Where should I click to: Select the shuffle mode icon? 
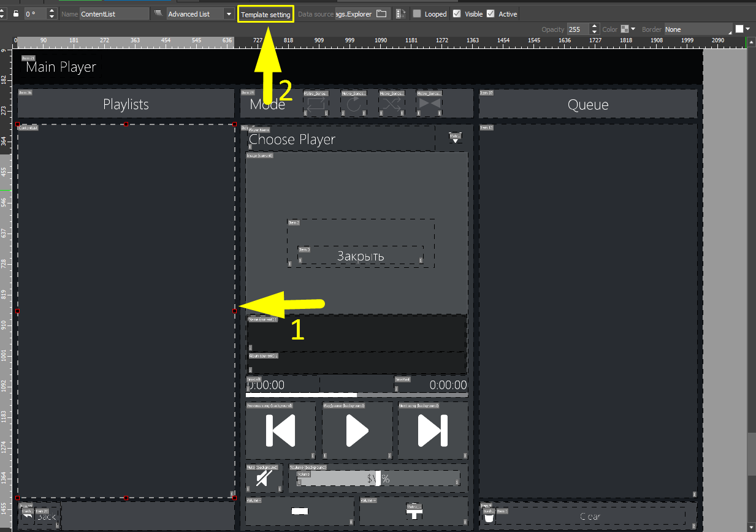click(391, 105)
